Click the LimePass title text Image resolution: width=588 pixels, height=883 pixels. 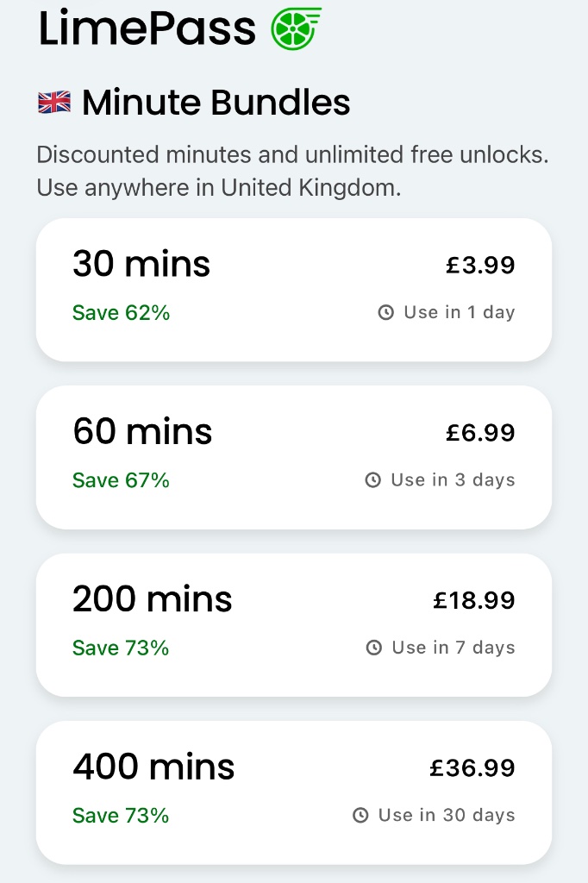pos(147,28)
